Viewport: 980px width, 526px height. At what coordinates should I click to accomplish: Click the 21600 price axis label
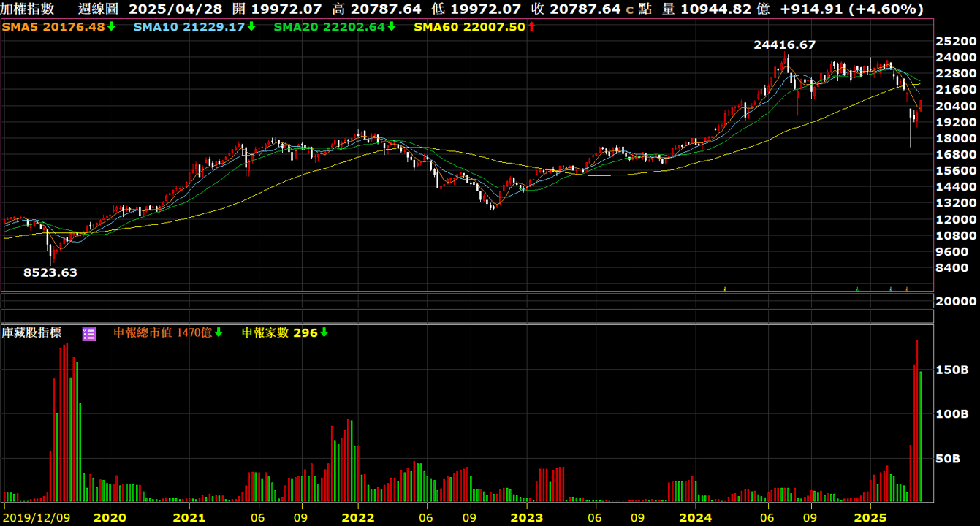[957, 90]
